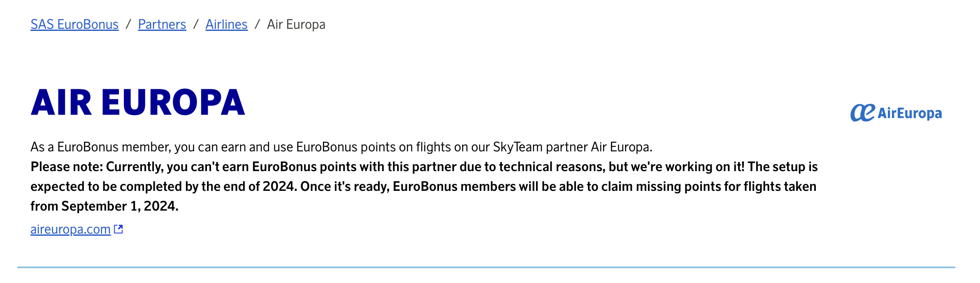Click the slash separator before Air Europa
The width and height of the screenshot is (980, 283).
(258, 25)
